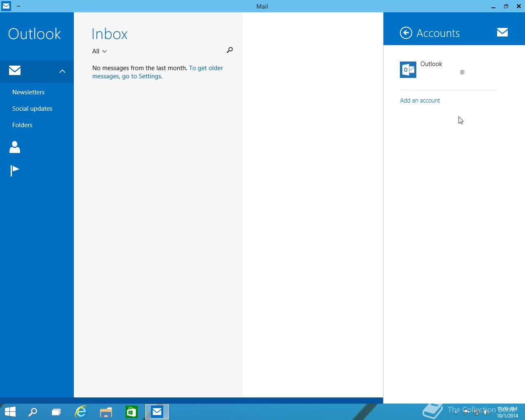The height and width of the screenshot is (420, 525).
Task: Collapse the mail folder list chevron
Action: click(x=62, y=71)
